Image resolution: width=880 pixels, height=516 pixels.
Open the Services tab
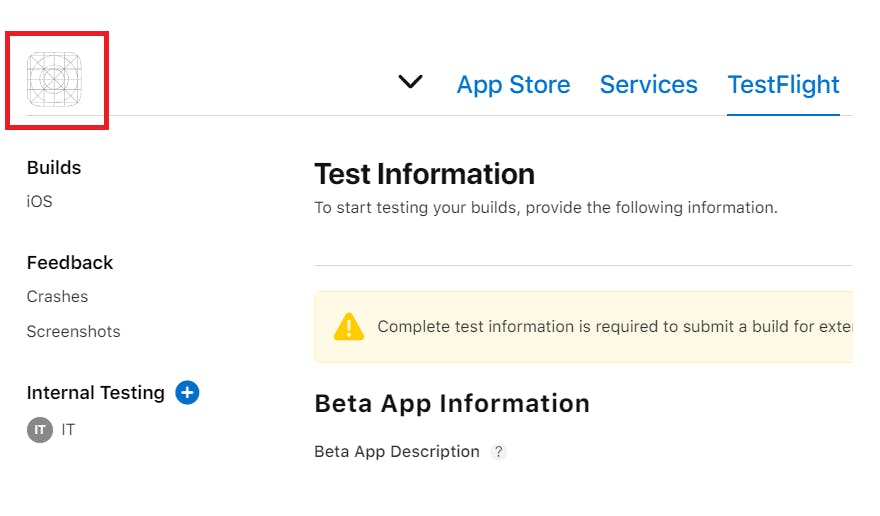(648, 85)
